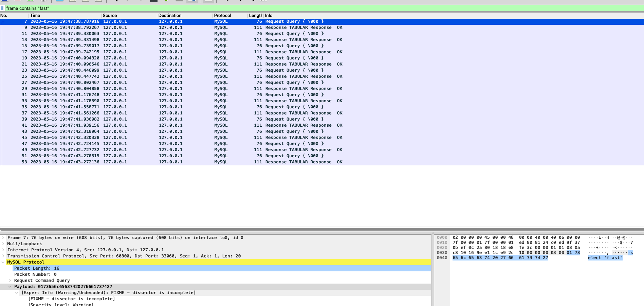Select packet 15 in the packet list
The image size is (644, 306).
pos(322,46)
